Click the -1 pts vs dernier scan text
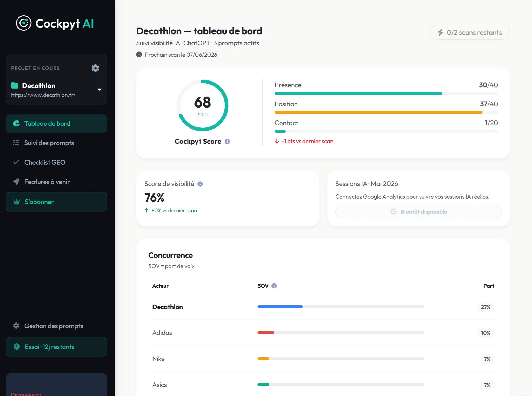 click(308, 141)
